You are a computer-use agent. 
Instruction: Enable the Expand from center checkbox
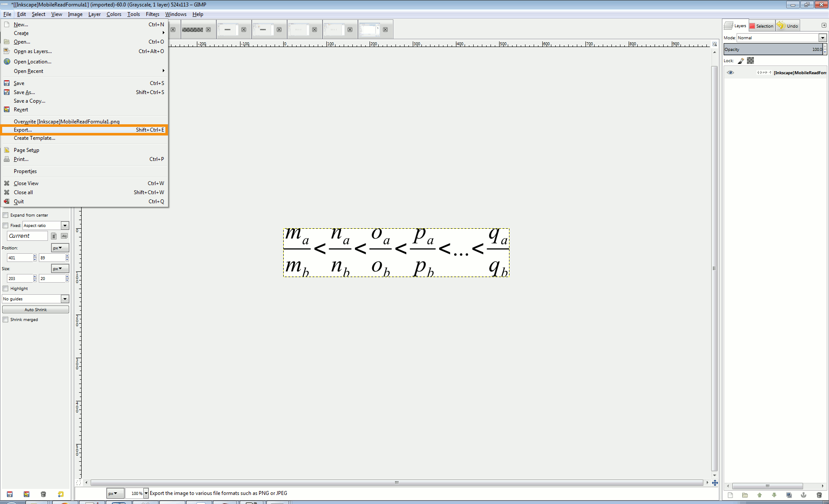pyautogui.click(x=6, y=215)
